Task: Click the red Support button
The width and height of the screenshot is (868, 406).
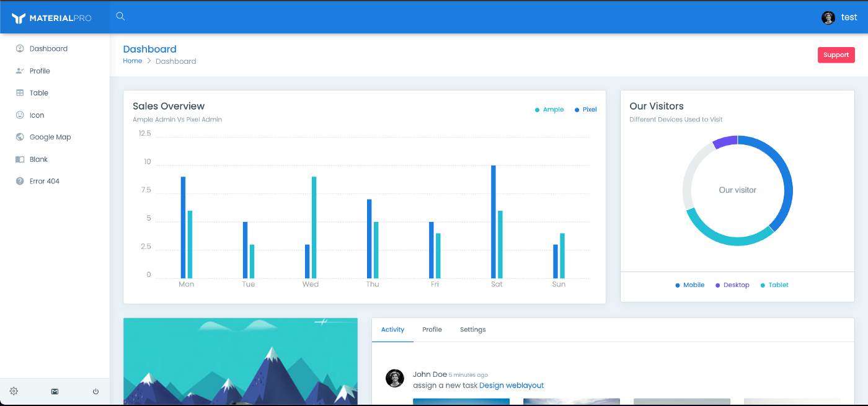Action: (836, 55)
